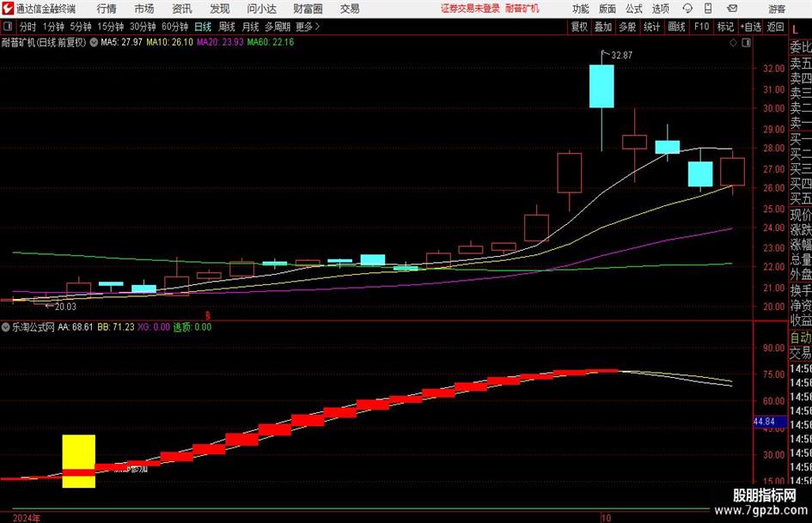Select the 日线 daily period tab
The height and width of the screenshot is (523, 812).
point(203,27)
